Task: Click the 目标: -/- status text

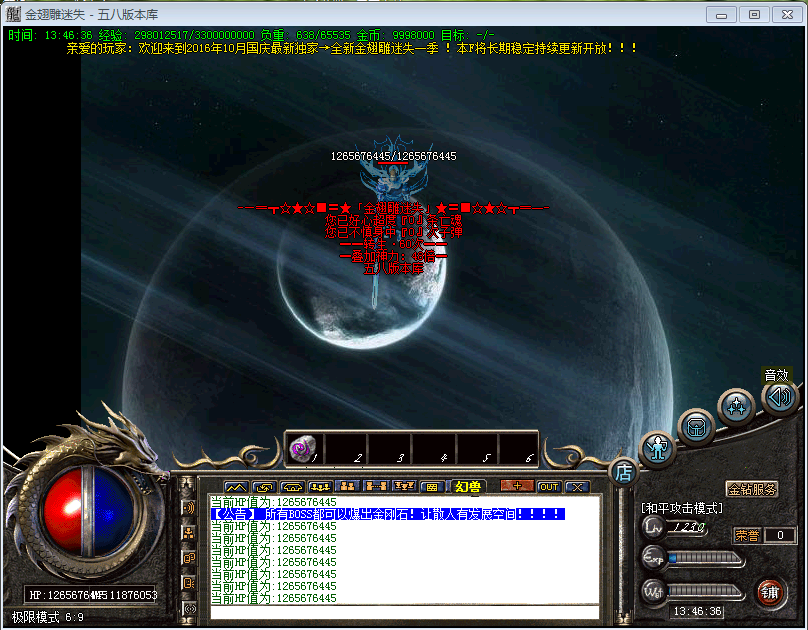Action: (x=467, y=35)
